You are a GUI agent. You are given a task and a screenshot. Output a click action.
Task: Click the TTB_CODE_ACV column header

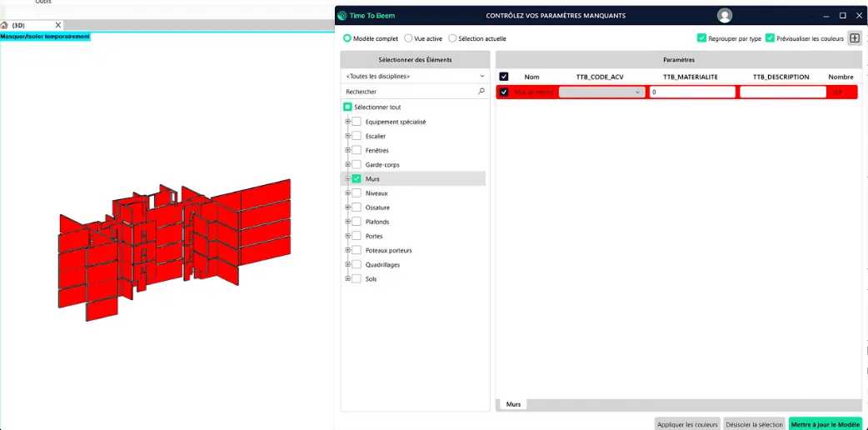point(600,77)
